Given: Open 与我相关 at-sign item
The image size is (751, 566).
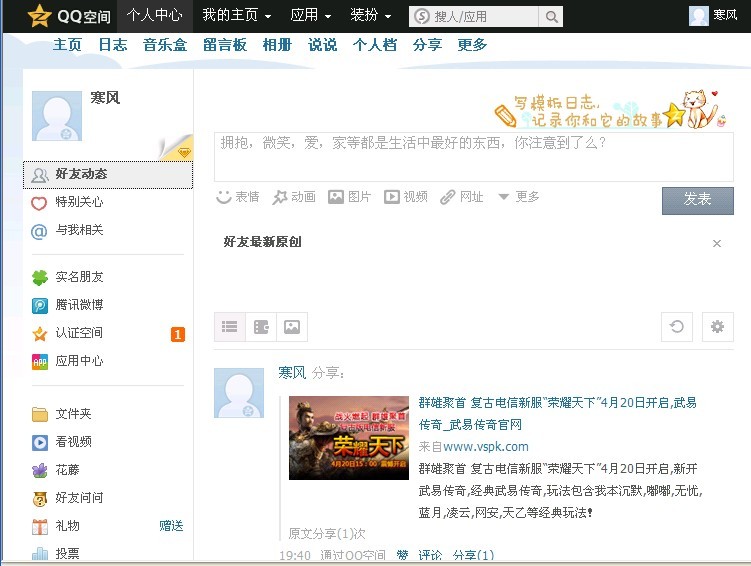Looking at the screenshot, I should pyautogui.click(x=108, y=230).
